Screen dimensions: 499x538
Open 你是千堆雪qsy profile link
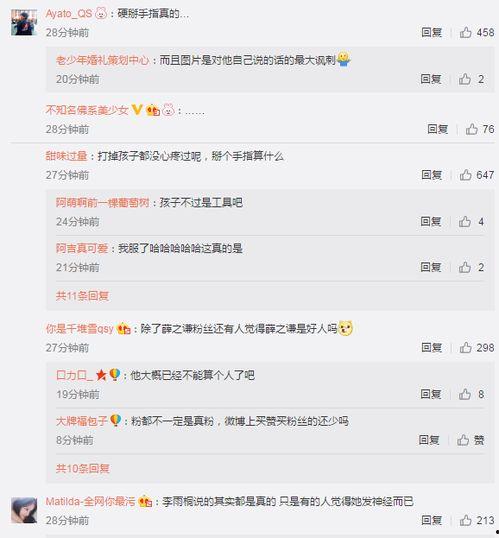tap(80, 329)
